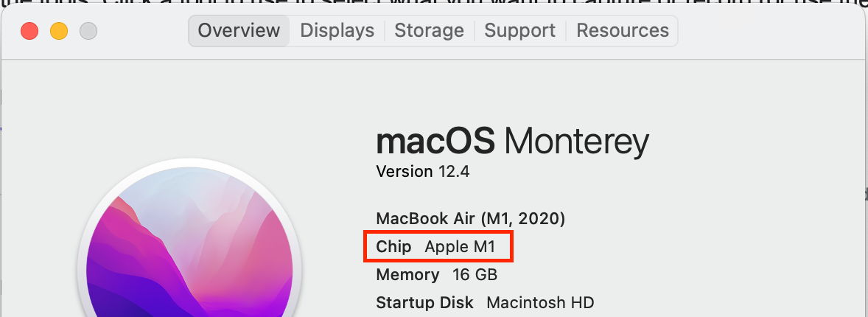Click the Apple M1 chip value
Screen dimensions: 868x317
click(460, 247)
